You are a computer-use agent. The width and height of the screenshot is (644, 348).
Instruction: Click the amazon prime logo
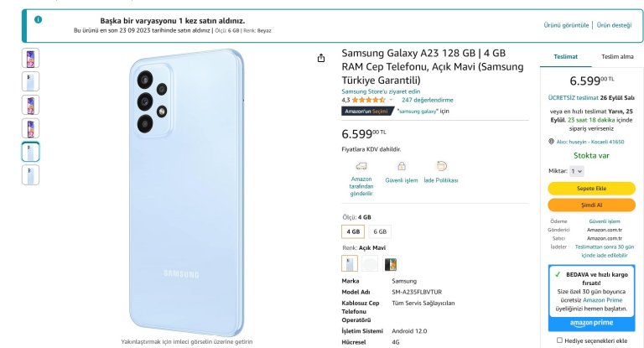point(591,323)
